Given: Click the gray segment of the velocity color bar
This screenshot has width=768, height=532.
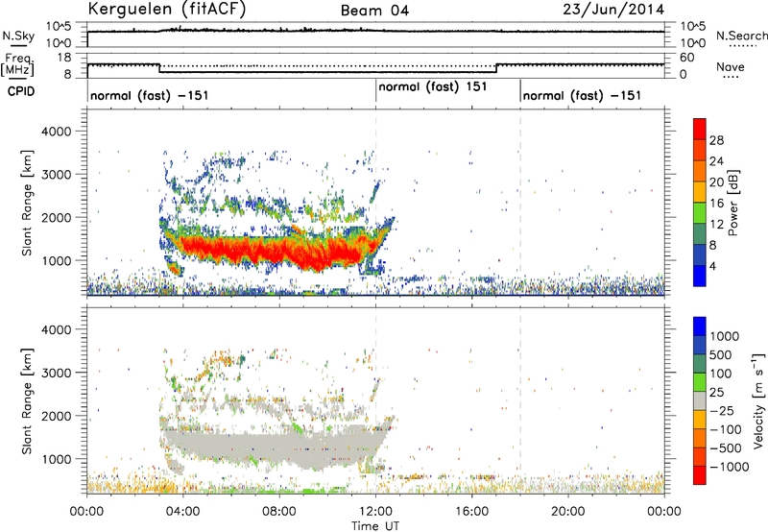Looking at the screenshot, I should click(x=700, y=400).
